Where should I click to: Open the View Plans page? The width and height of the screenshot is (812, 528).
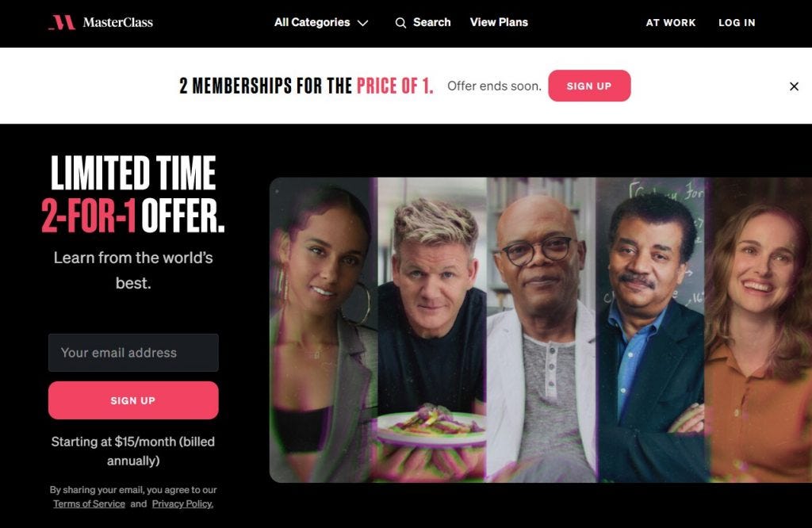499,22
